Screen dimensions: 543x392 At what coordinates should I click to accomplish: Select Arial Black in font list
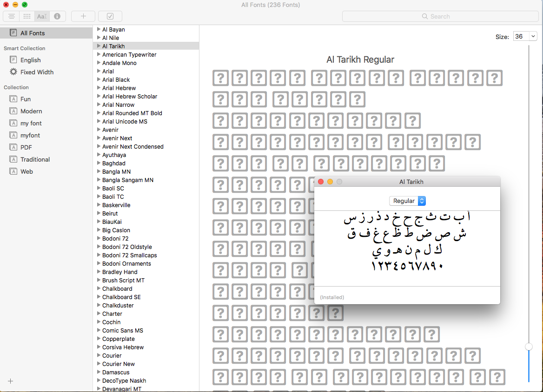116,79
